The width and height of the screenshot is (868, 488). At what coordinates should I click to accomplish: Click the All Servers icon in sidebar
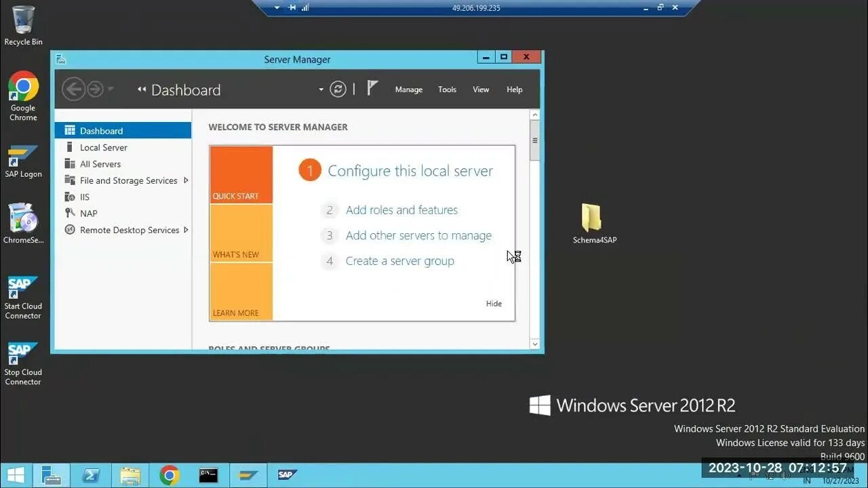(x=69, y=164)
